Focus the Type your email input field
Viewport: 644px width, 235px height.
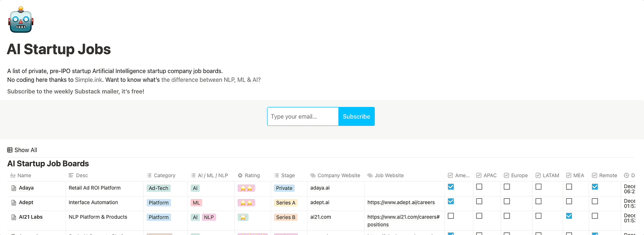tap(303, 116)
